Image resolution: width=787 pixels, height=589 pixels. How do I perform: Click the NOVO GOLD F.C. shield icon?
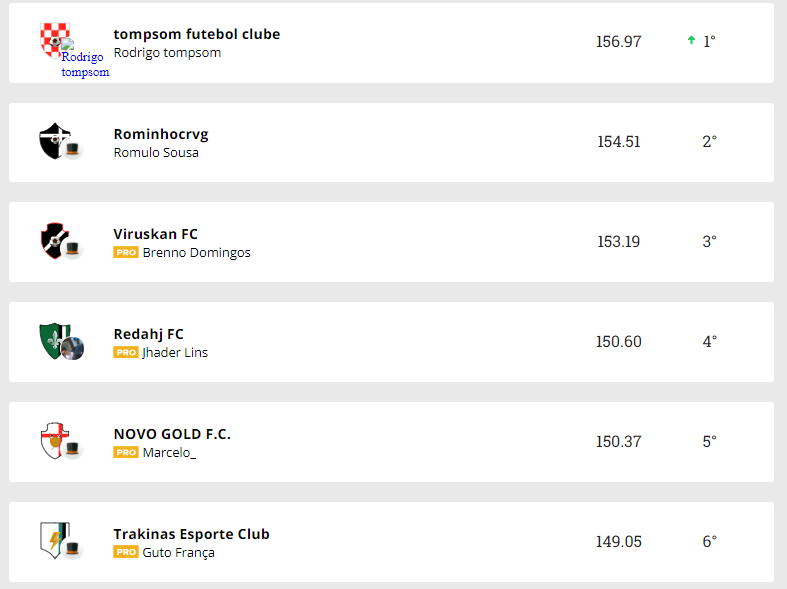point(52,440)
